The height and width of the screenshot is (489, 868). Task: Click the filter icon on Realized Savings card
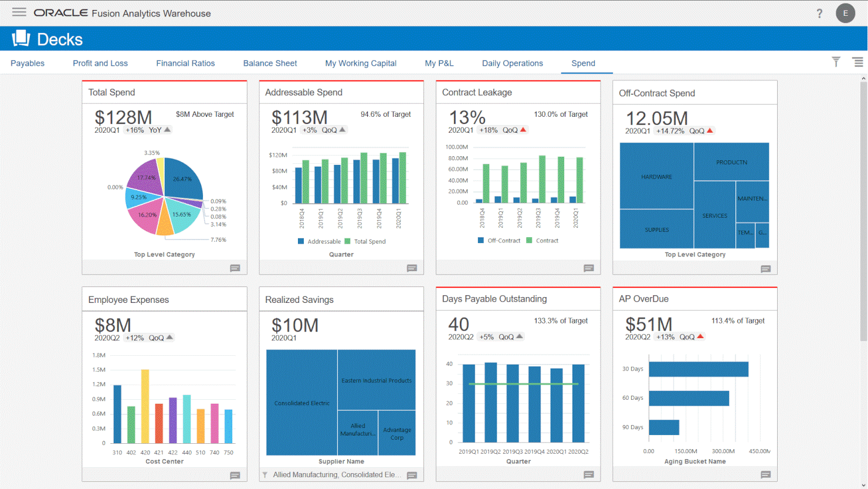click(x=265, y=475)
